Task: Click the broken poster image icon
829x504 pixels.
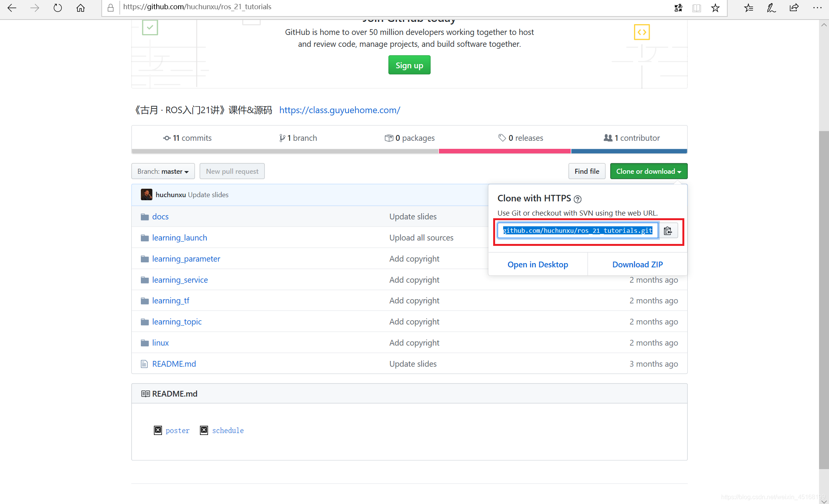Action: [x=158, y=430]
